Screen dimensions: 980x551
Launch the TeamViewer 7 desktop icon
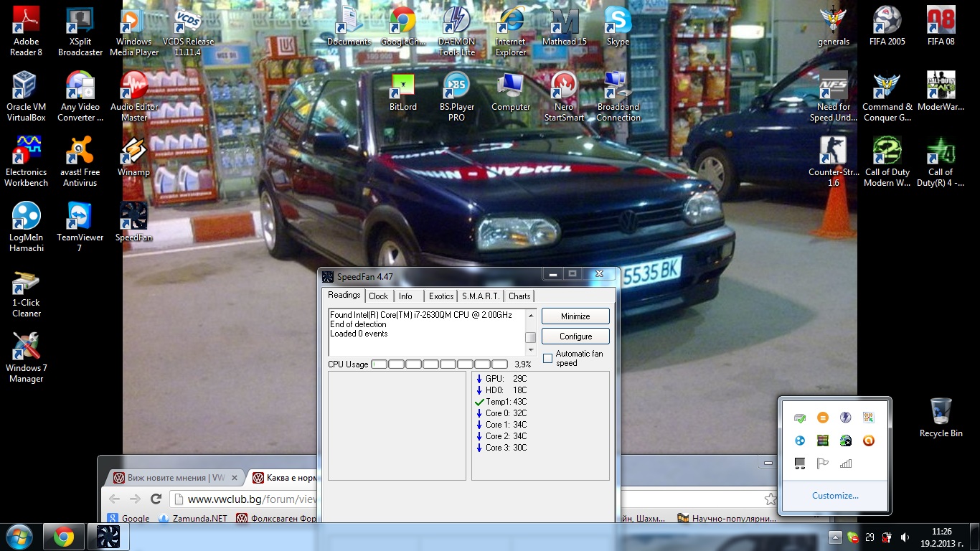(x=79, y=217)
